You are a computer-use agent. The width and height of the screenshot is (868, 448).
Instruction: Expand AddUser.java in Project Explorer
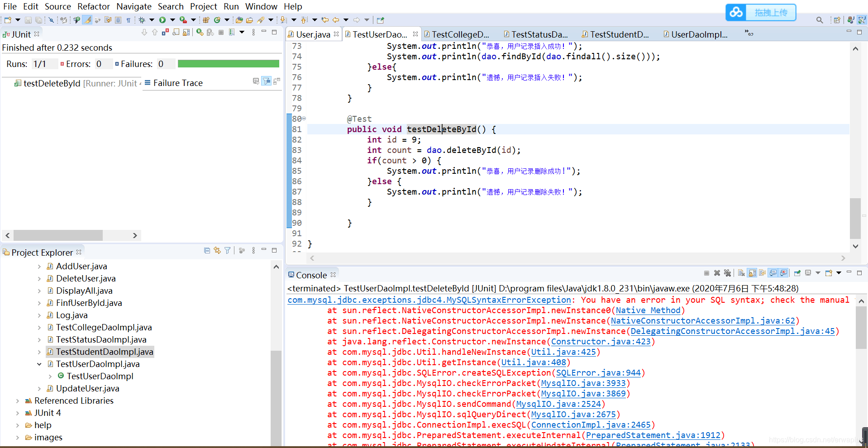pos(39,267)
